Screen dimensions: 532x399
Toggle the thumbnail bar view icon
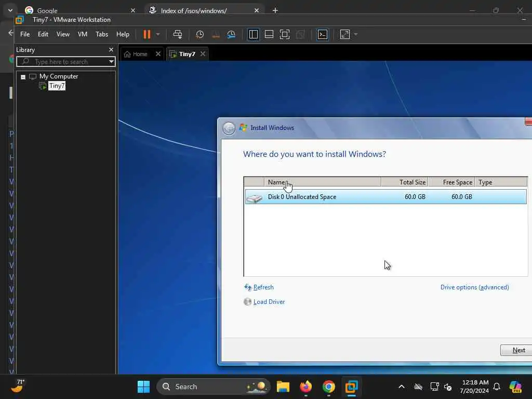tap(269, 34)
